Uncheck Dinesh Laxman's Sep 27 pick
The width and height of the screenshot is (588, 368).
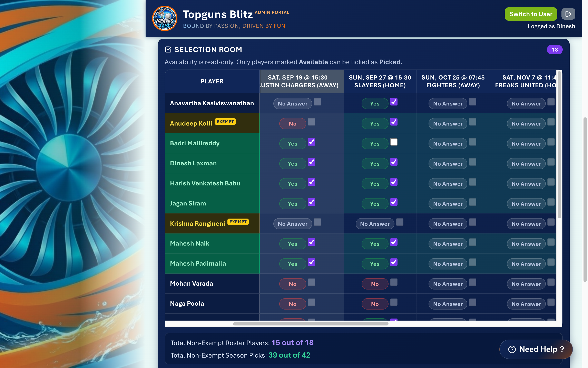click(394, 162)
